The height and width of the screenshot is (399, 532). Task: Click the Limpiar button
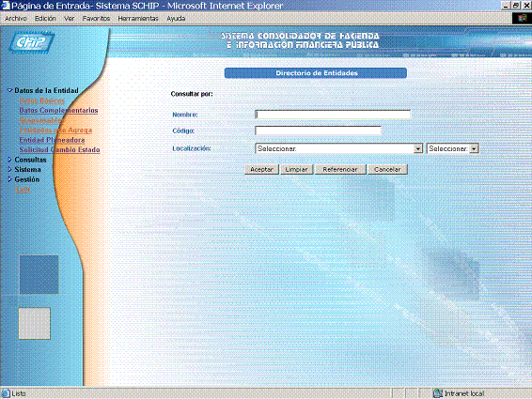tap(296, 170)
